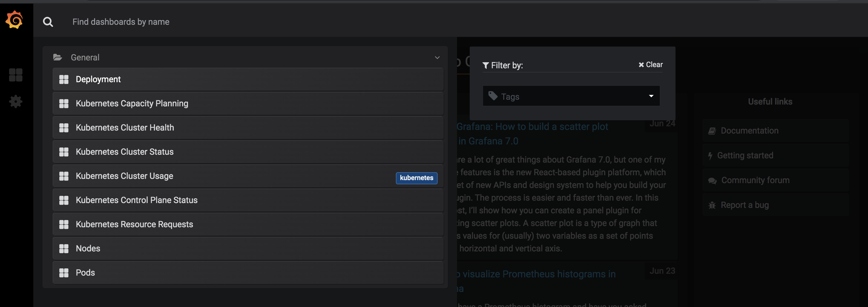The width and height of the screenshot is (868, 307).
Task: Click icon next to Kubernetes Capacity Planning
Action: [x=64, y=104]
